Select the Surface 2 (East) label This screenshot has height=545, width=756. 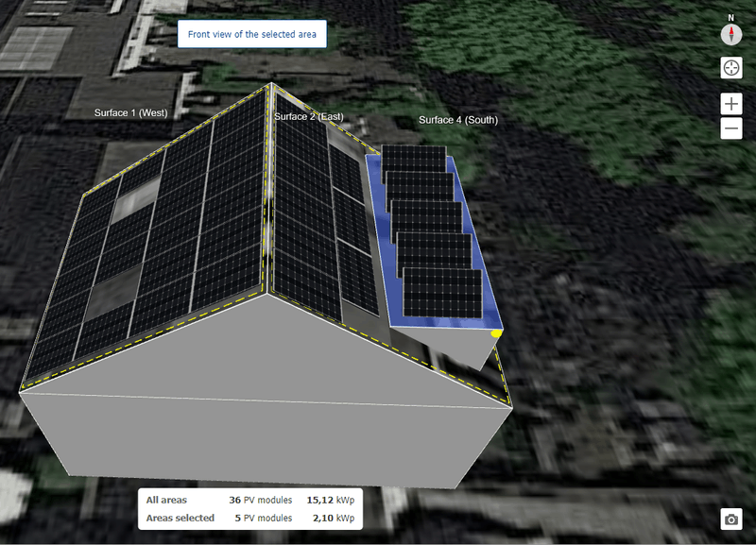pyautogui.click(x=309, y=116)
